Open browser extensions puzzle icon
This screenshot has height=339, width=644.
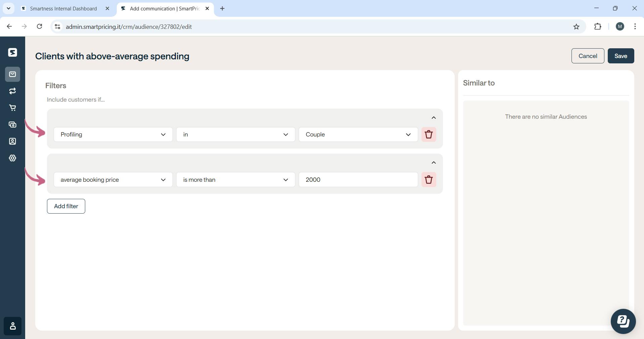coord(598,26)
